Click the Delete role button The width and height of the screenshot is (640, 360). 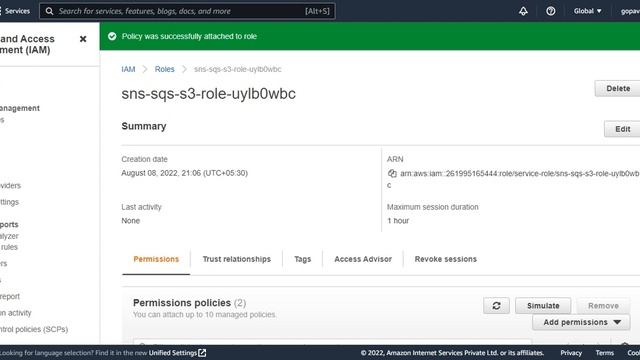(617, 89)
